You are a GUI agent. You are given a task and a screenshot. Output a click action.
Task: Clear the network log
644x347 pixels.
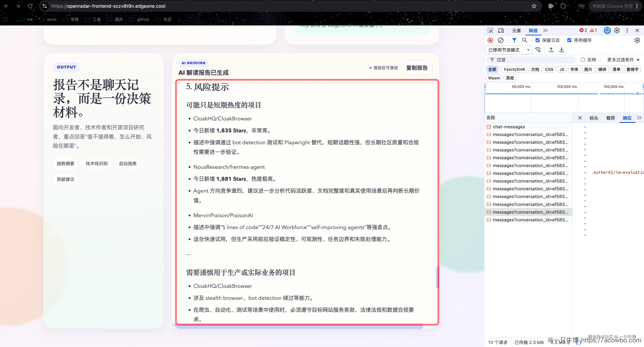[501, 40]
